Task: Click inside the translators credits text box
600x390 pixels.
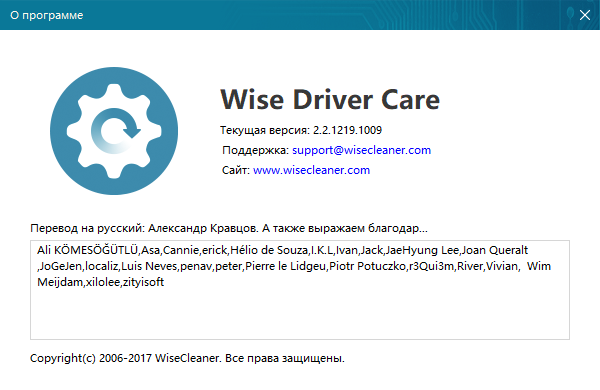Action: coord(300,290)
